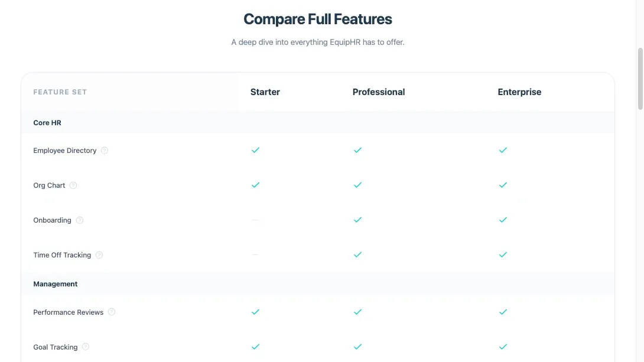Select the Professional column header

(379, 92)
